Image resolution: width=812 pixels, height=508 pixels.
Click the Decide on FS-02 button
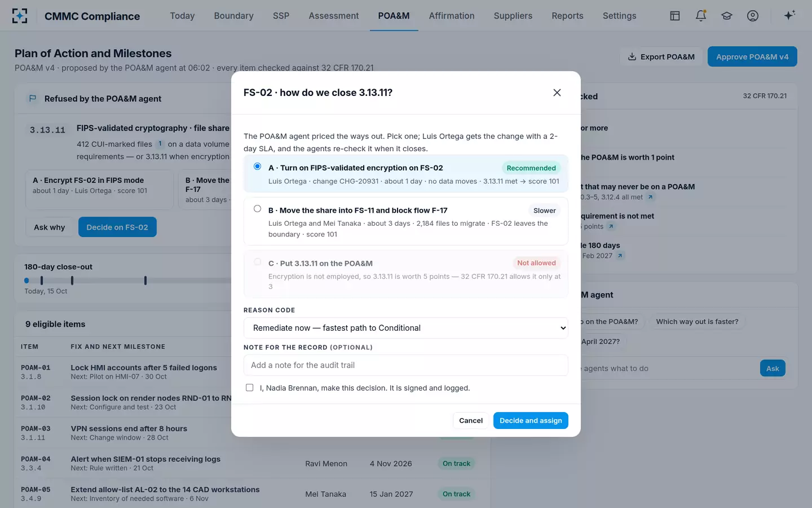pos(117,227)
